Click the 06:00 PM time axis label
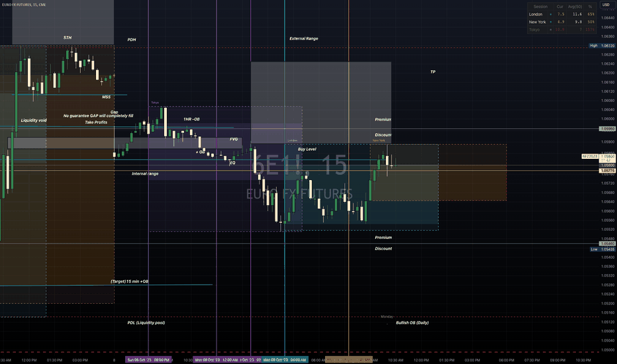This screenshot has width=617, height=364. pyautogui.click(x=506, y=360)
